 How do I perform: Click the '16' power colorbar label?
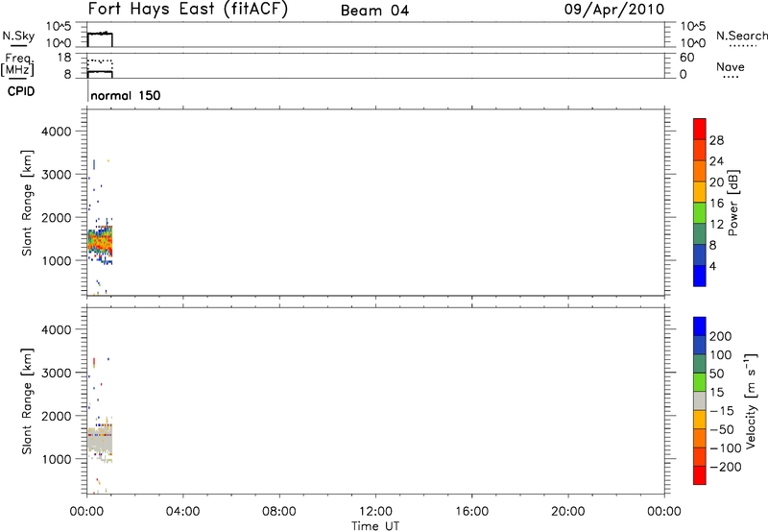click(x=716, y=204)
